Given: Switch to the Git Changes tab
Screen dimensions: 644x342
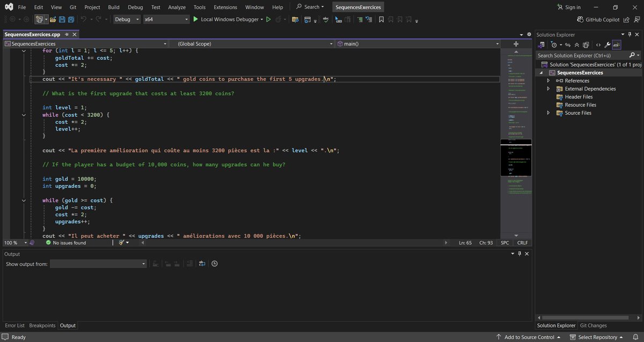Looking at the screenshot, I should click(x=593, y=325).
